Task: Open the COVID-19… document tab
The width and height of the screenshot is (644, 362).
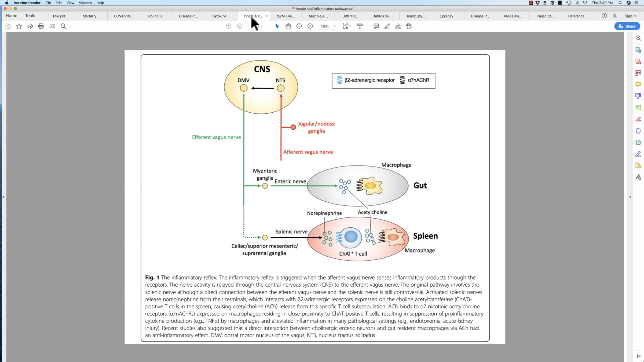Action: coord(123,16)
